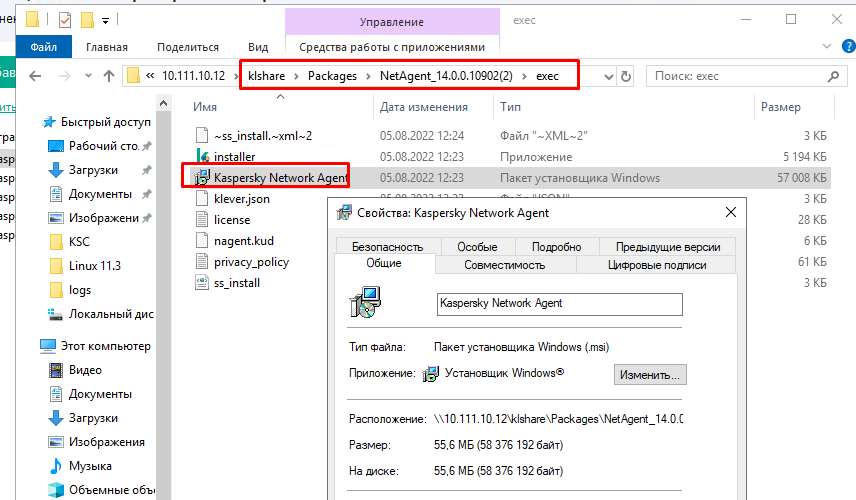
Task: Sort files by Тип column
Action: click(x=510, y=107)
